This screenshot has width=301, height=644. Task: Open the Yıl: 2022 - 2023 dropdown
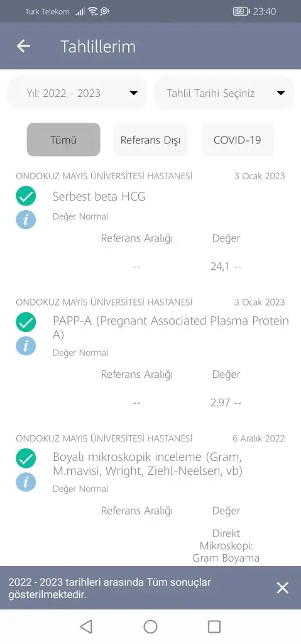[77, 93]
